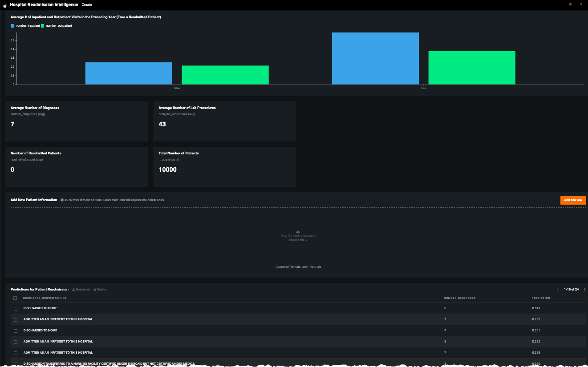
Task: Click the share icon in header
Action: pyautogui.click(x=570, y=4)
